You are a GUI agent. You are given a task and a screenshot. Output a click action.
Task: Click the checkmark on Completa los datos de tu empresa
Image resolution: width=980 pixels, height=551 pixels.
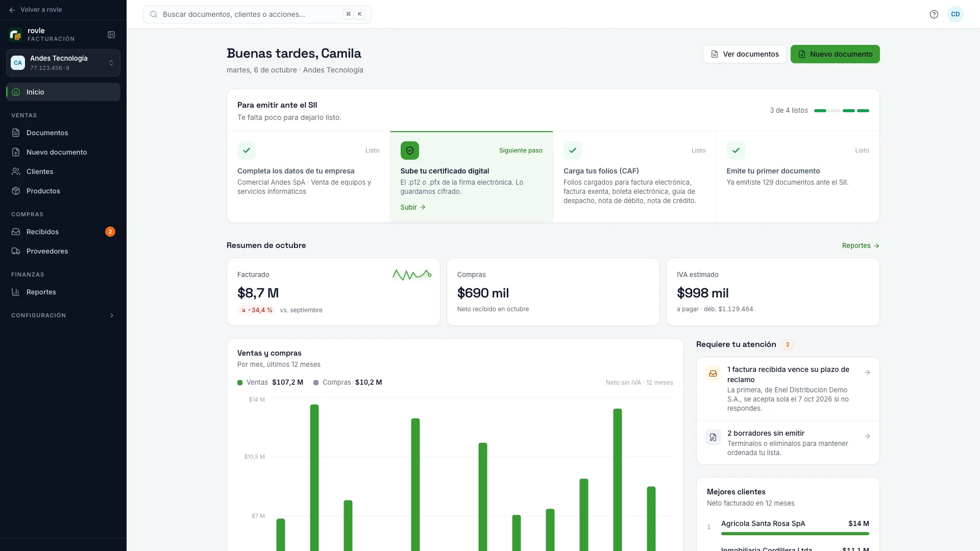click(247, 151)
